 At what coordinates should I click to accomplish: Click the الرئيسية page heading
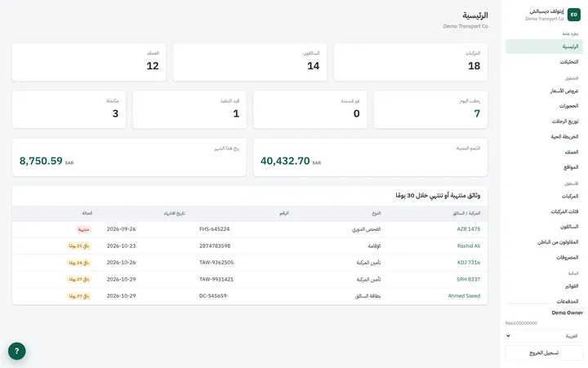tap(475, 16)
